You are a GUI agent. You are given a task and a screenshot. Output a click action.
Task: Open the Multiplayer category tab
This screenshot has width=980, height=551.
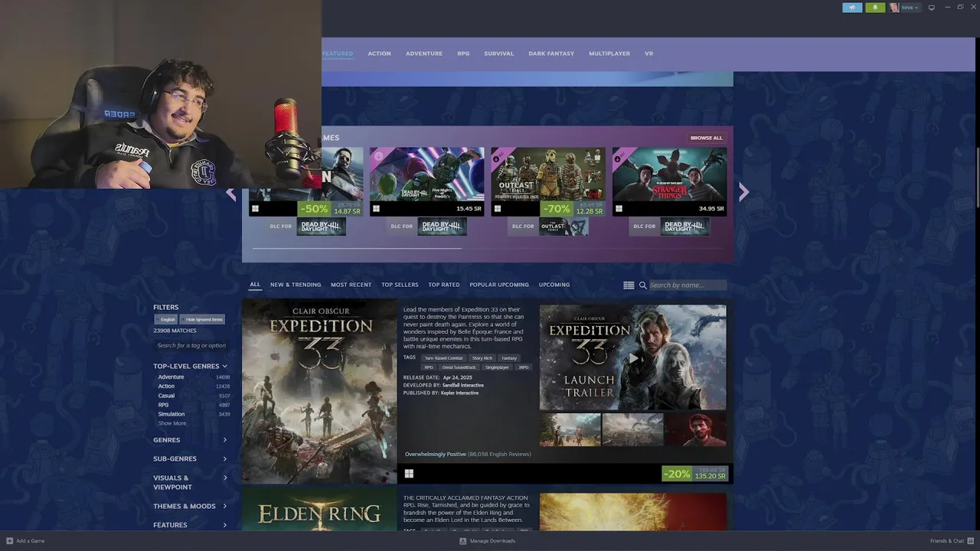pos(609,54)
